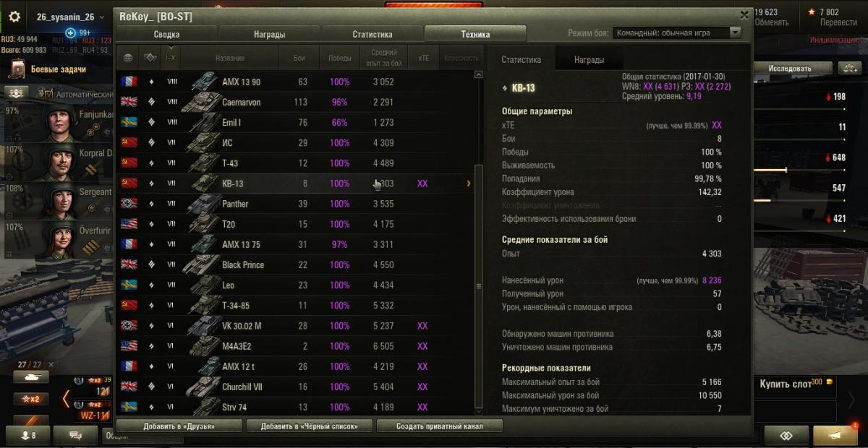Click the vehicle list scrollbar handle
This screenshot has height=448, width=868.
click(478, 287)
